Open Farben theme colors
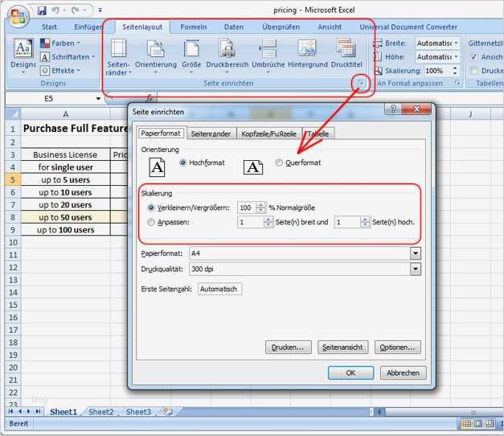 click(60, 43)
